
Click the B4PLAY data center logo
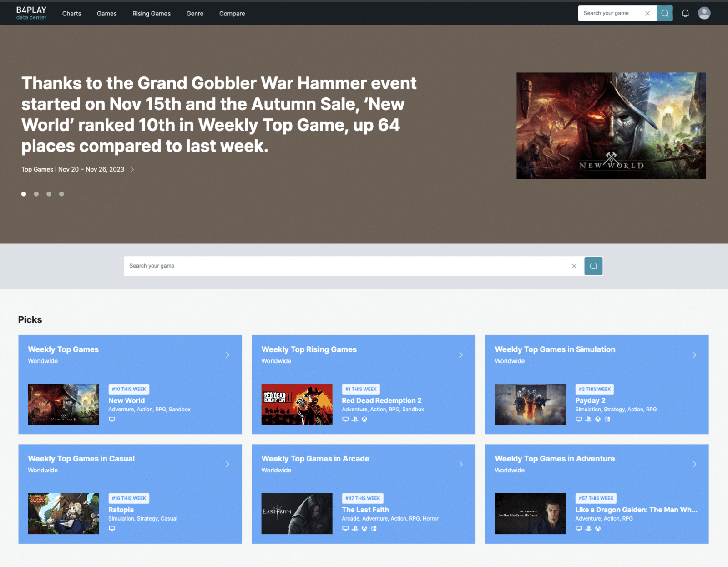31,13
